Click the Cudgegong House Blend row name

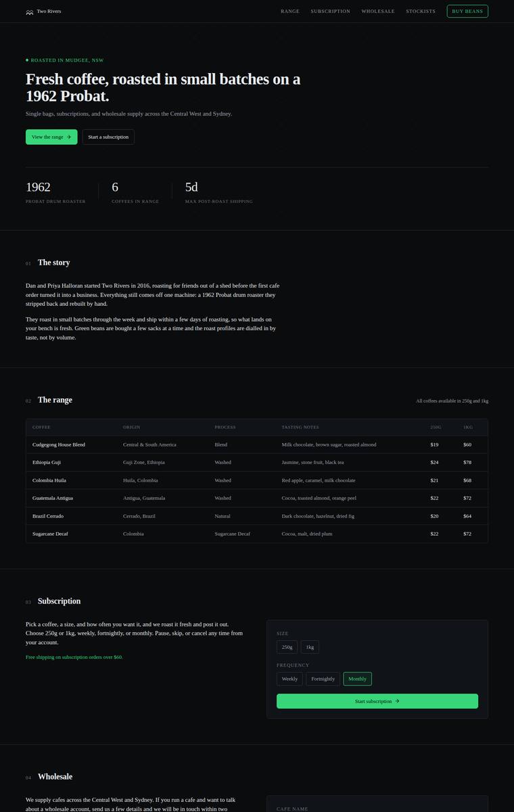(59, 445)
